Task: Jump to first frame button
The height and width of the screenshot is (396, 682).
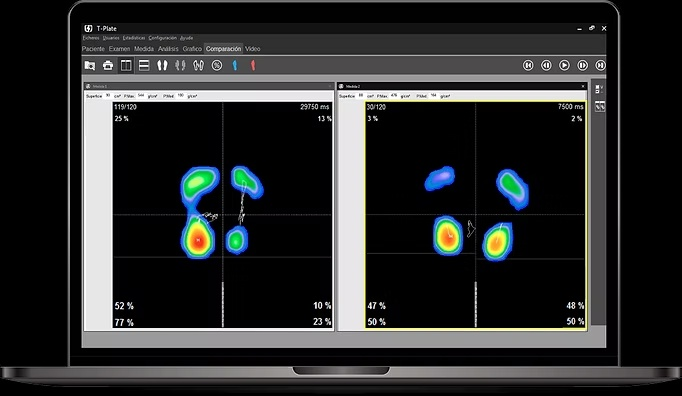Action: tap(528, 65)
